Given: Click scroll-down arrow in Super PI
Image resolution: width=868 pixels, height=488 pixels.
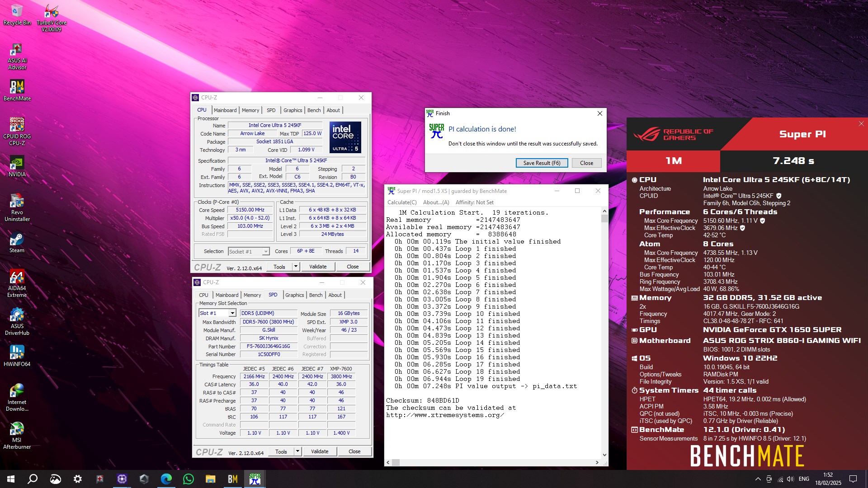Looking at the screenshot, I should 604,455.
